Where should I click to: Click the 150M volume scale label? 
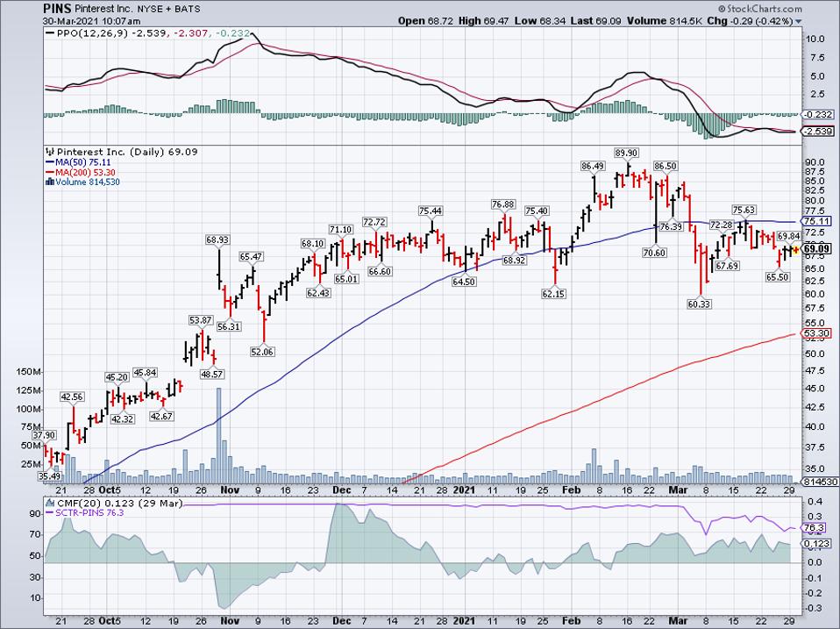coord(30,372)
